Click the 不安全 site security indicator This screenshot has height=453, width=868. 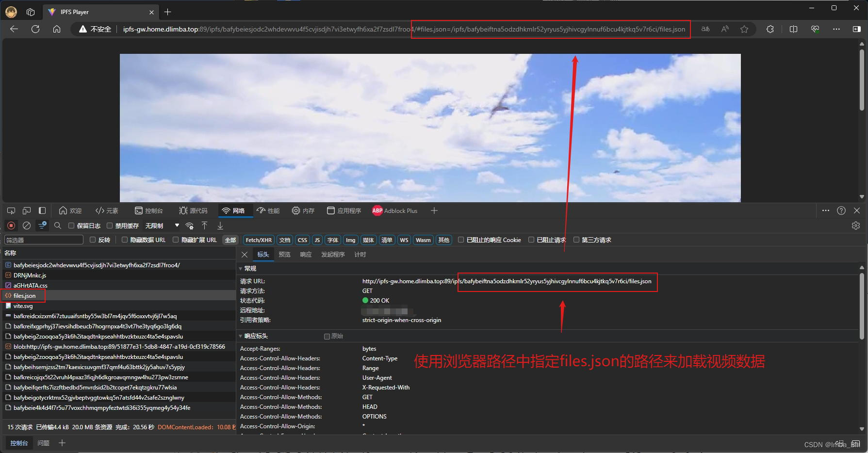point(95,29)
